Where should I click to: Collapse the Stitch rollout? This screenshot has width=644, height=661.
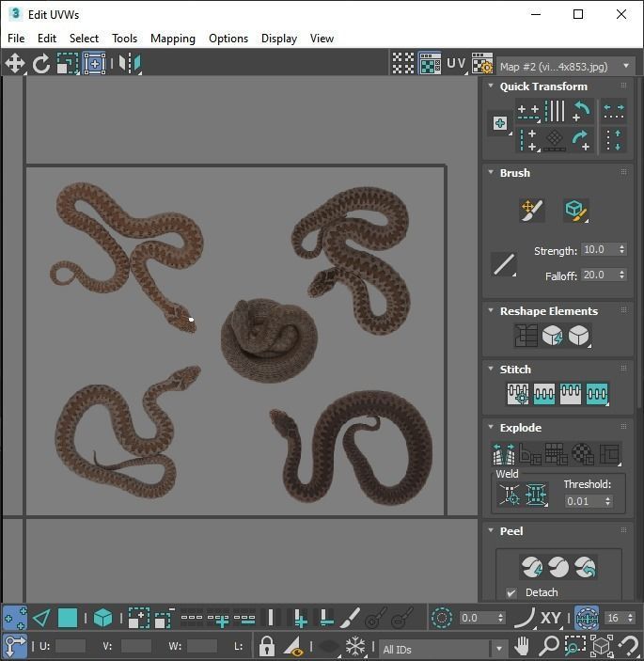pos(491,369)
